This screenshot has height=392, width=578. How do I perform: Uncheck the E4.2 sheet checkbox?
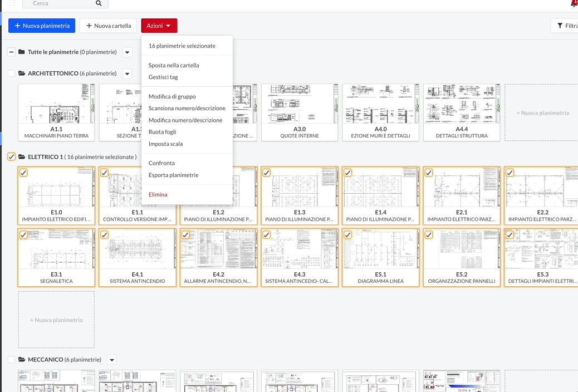[x=185, y=234]
